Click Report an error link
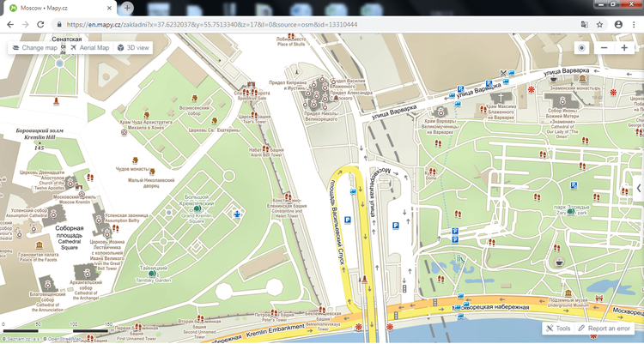 click(x=605, y=328)
